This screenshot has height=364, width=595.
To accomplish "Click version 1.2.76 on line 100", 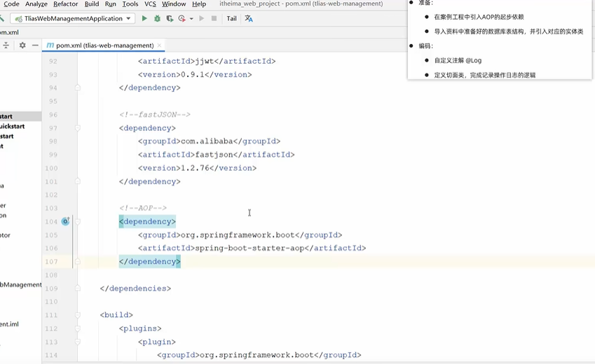I will tap(198, 168).
